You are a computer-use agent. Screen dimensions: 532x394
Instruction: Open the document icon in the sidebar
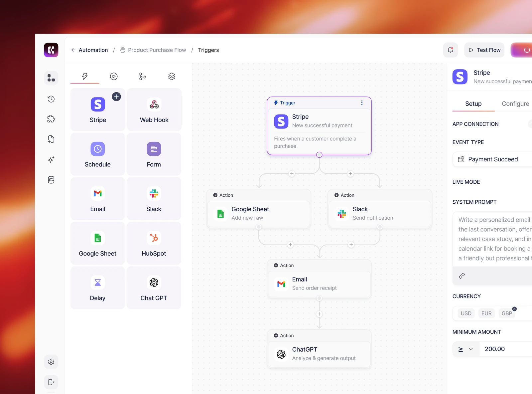[x=51, y=139]
